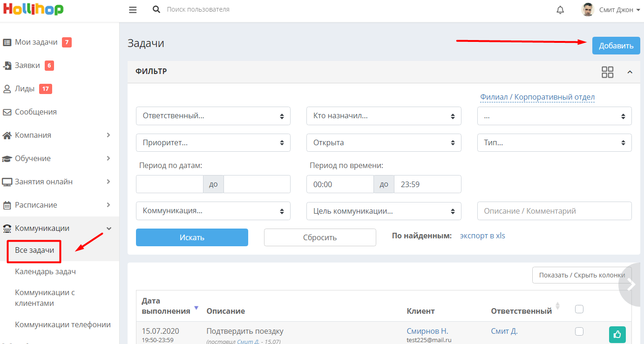This screenshot has width=644, height=344.
Task: Collapse the Коммуникации menu chevron
Action: 109,228
